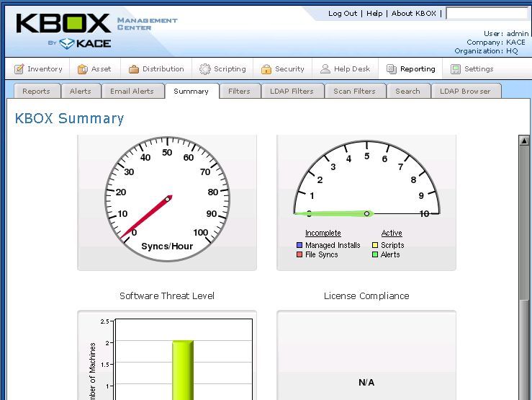Open the Scripting menu

click(x=222, y=69)
